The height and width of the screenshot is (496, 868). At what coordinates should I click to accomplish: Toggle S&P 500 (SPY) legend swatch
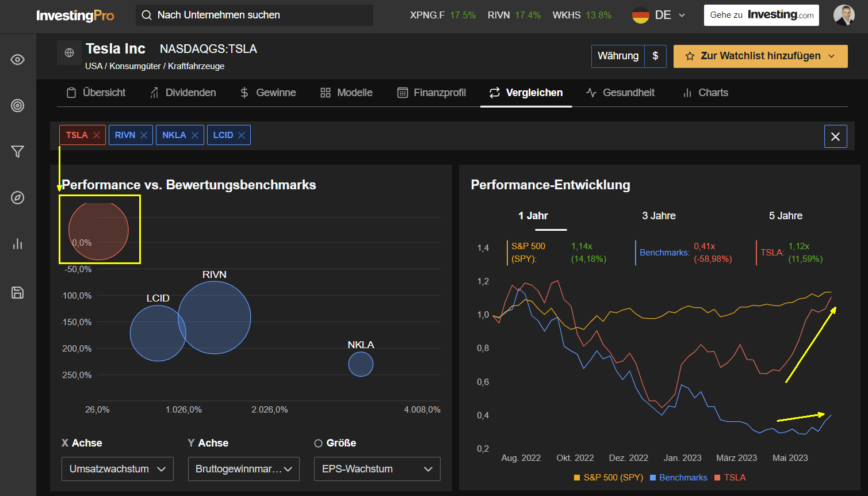(577, 478)
